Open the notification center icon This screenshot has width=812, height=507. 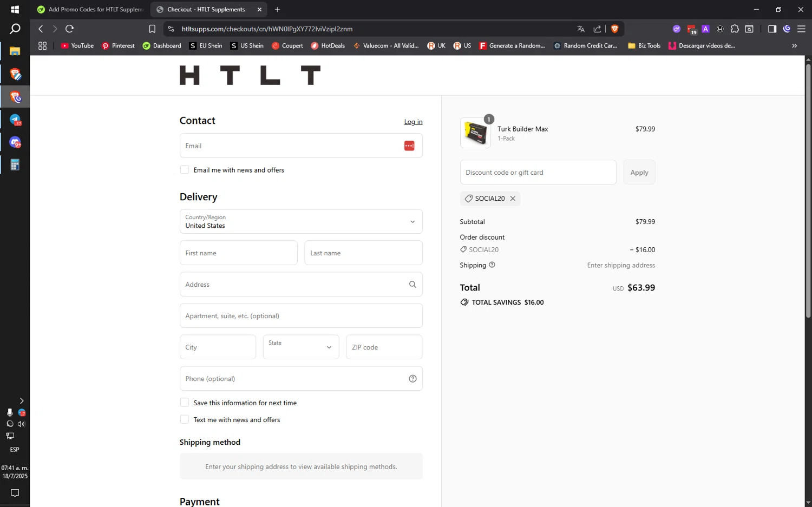[15, 493]
